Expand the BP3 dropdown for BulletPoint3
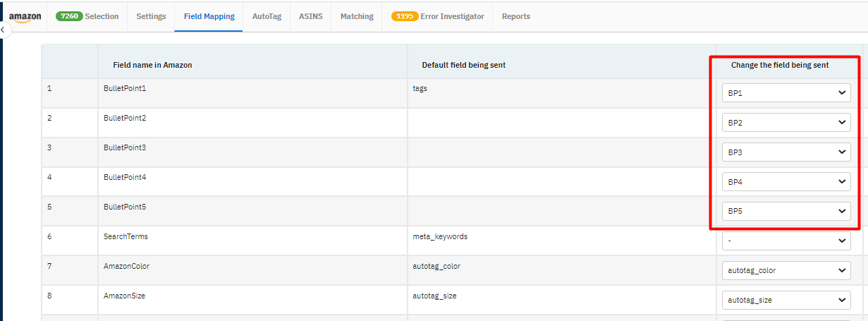The image size is (868, 321). [786, 152]
